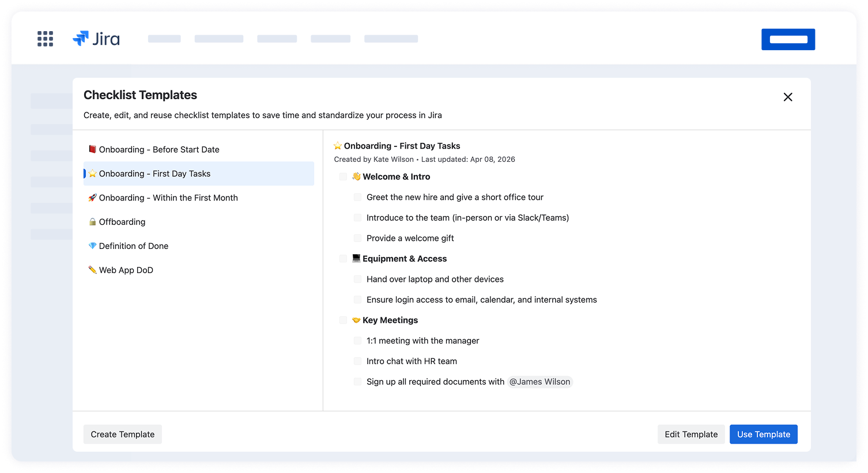Select Onboarding - Within the First Month template

pos(168,198)
